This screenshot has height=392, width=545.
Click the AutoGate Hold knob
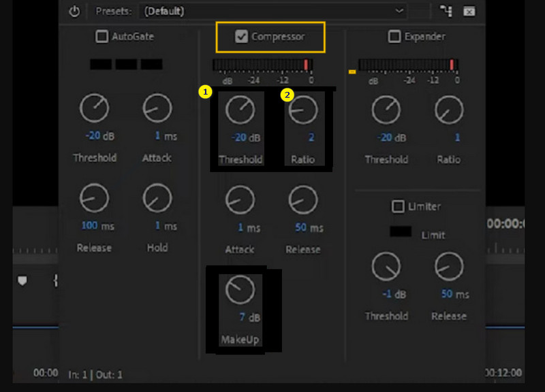point(157,199)
